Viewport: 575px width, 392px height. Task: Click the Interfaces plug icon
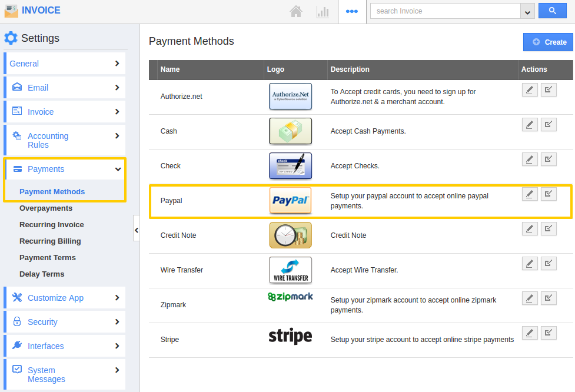(x=17, y=345)
